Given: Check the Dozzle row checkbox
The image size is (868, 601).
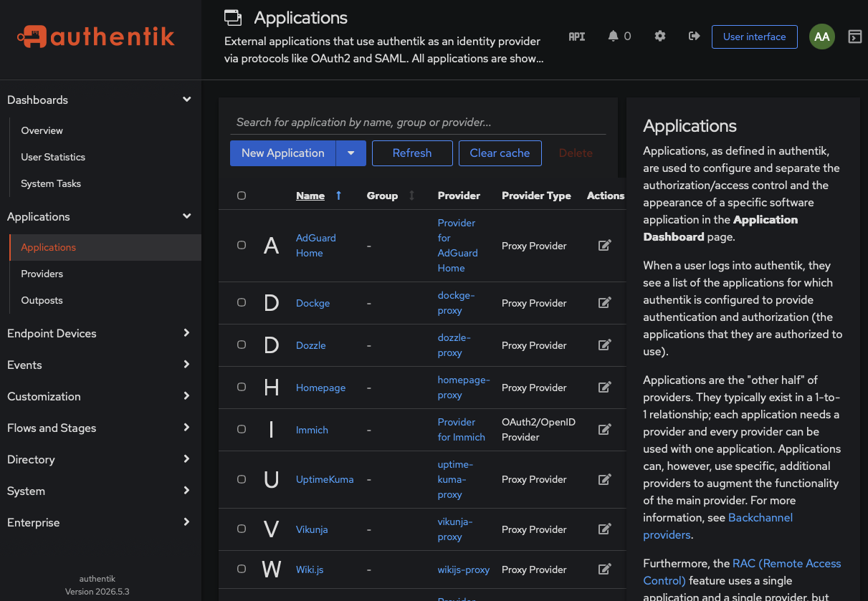Looking at the screenshot, I should coord(242,345).
